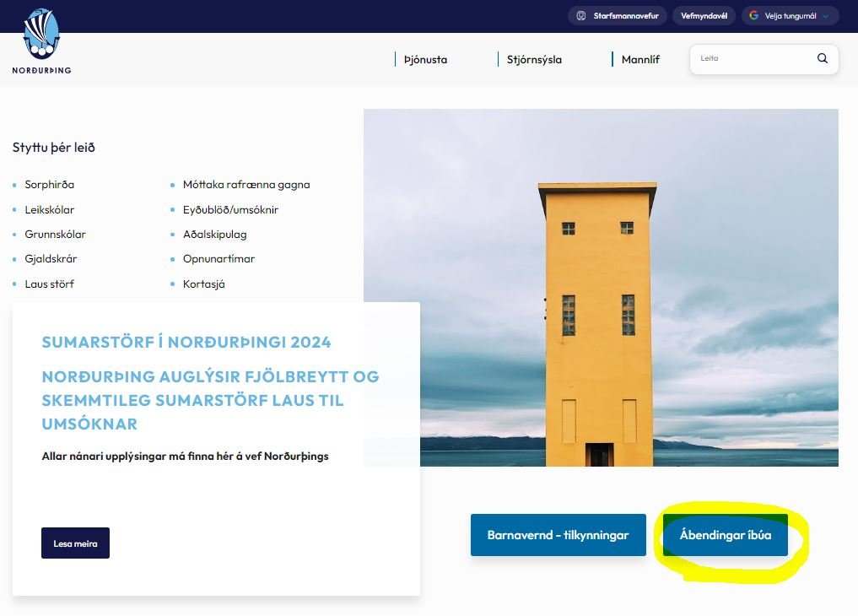Click the Google icon beside Velja tungumál
The height and width of the screenshot is (616, 858).
pos(753,15)
